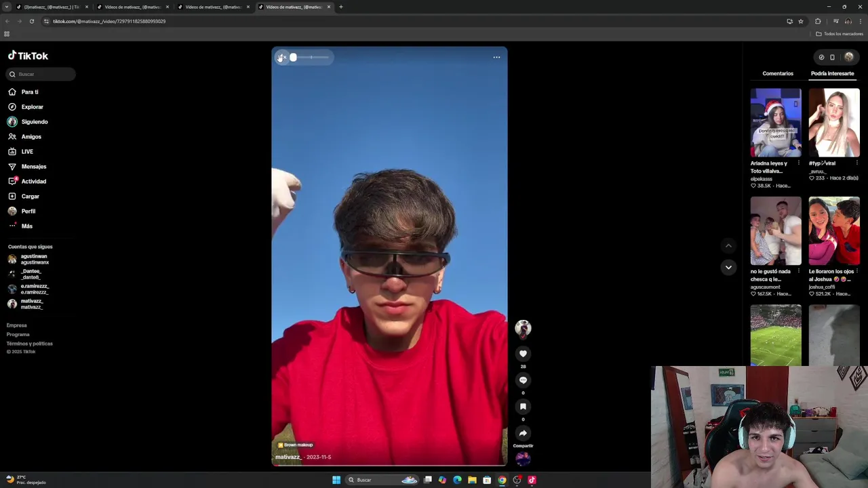Open Chrome extensions puzzle icon
Screen dimensions: 868x488
point(818,21)
